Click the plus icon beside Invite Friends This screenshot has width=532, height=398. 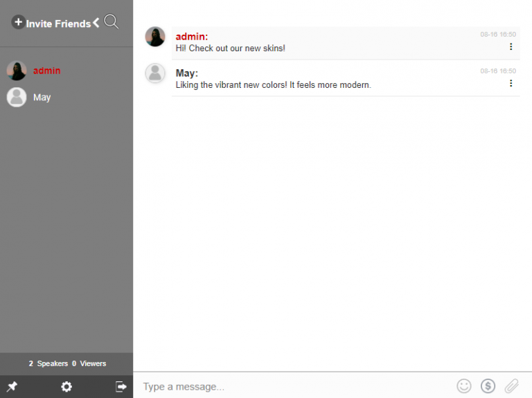pos(18,23)
